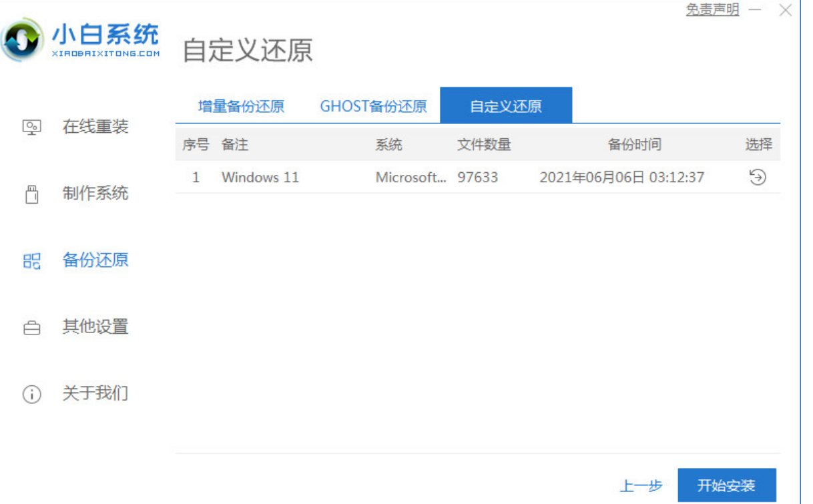Select the restore icon in Windows 11 row
This screenshot has height=504, width=813.
point(758,177)
